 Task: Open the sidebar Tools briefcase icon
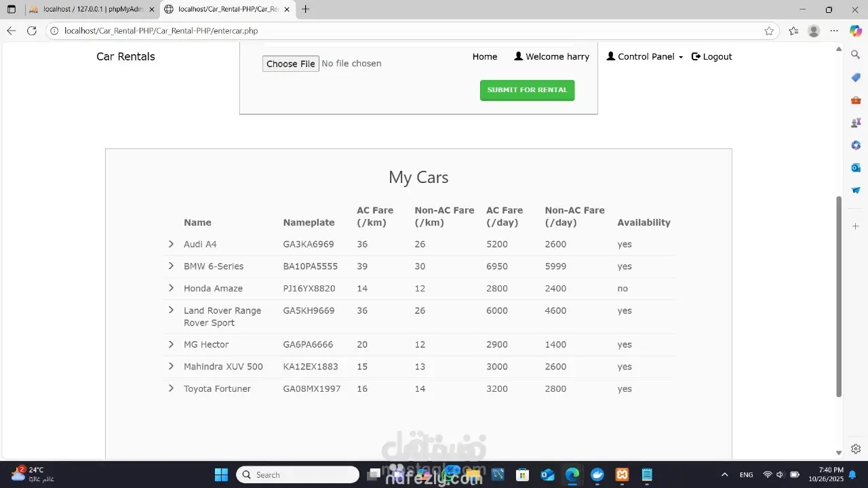click(x=856, y=100)
